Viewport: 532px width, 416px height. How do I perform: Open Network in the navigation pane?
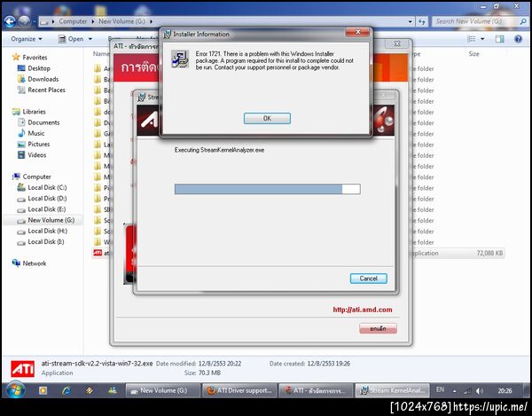pos(35,263)
